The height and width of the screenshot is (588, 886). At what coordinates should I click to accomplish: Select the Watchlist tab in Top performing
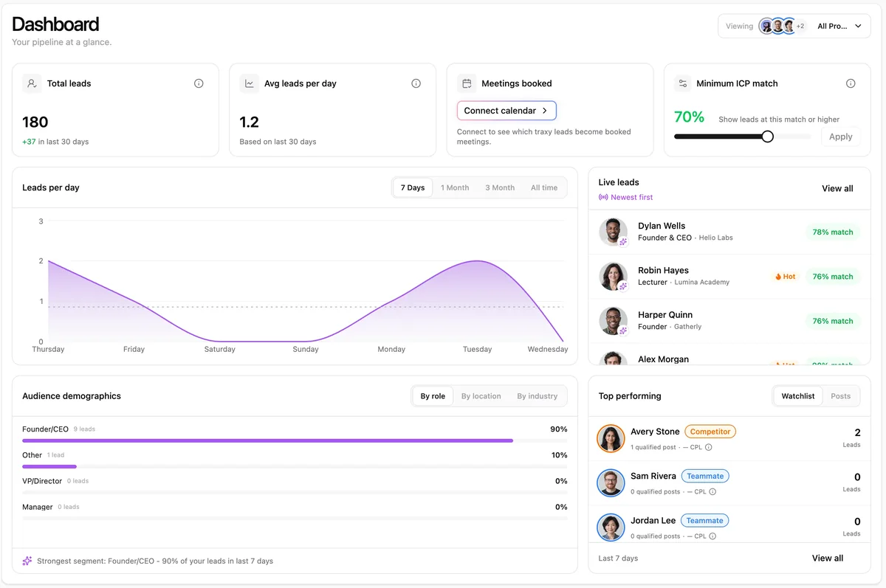[x=798, y=396]
